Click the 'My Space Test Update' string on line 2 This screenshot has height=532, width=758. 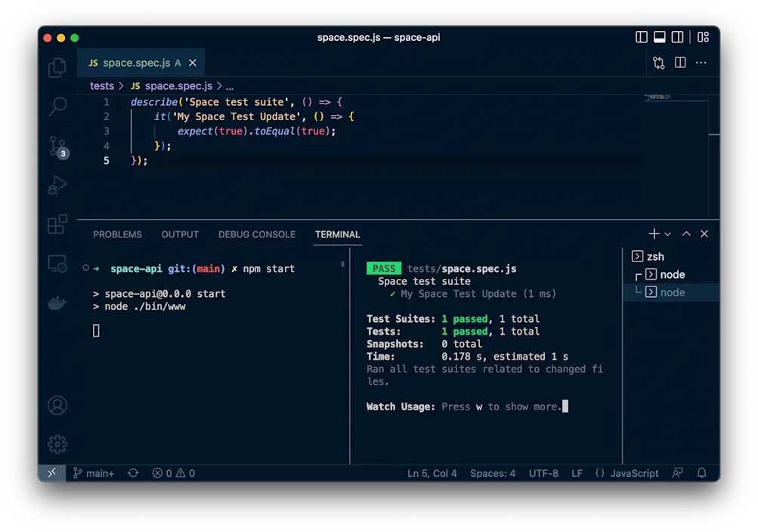click(237, 116)
